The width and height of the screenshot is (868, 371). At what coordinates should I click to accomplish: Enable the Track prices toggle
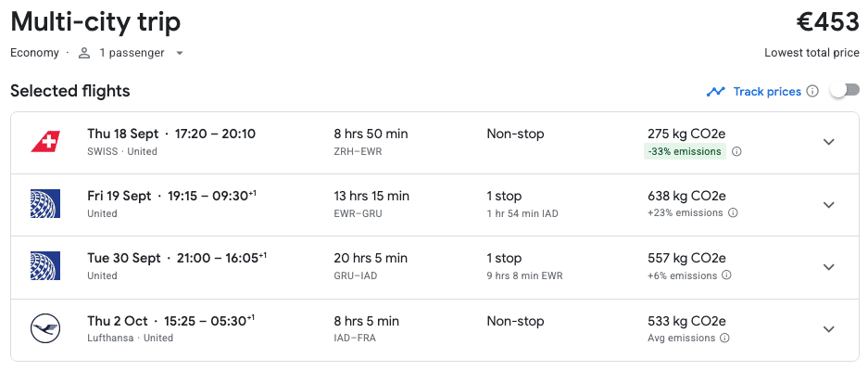coord(840,90)
